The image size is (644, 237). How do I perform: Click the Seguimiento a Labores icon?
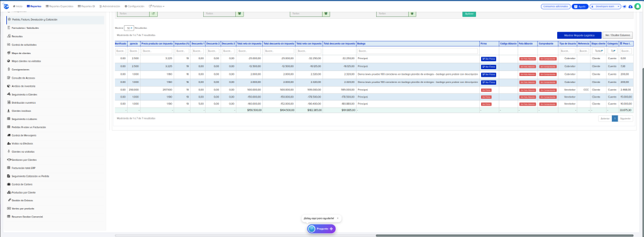tap(9, 119)
